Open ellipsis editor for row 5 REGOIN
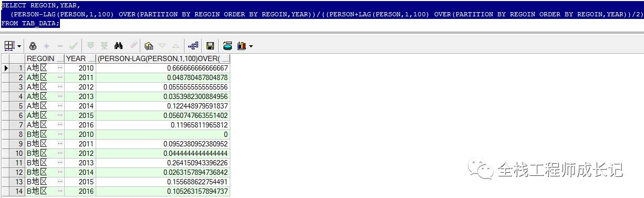644x198 pixels. 60,106
